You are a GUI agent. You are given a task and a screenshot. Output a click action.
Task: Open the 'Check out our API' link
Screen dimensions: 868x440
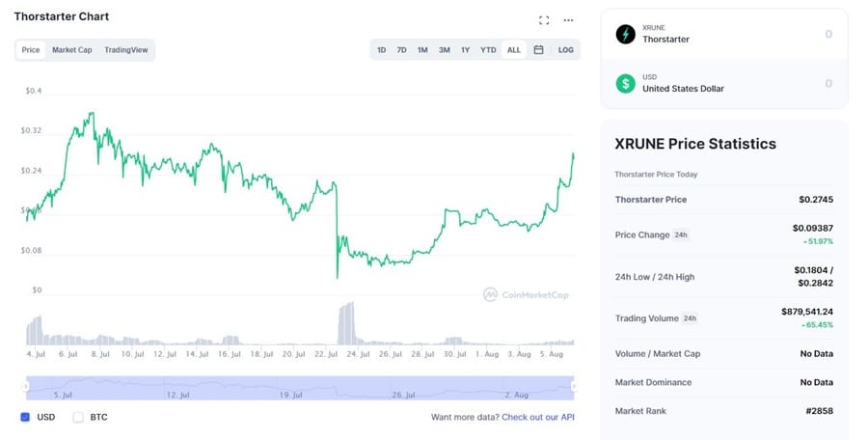pos(538,418)
